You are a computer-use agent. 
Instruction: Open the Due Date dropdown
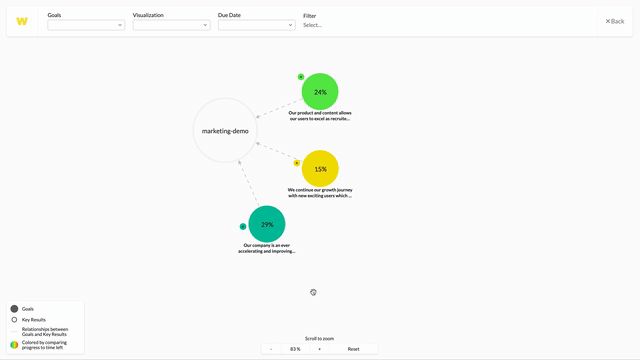click(x=257, y=25)
